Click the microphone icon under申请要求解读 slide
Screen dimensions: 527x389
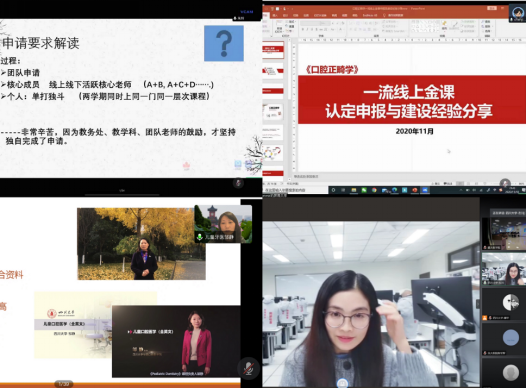pos(238,183)
